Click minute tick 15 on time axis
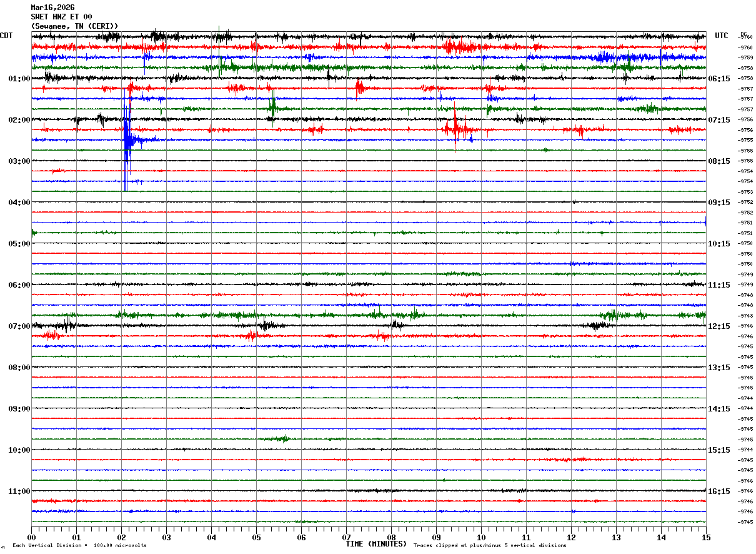 [x=706, y=538]
